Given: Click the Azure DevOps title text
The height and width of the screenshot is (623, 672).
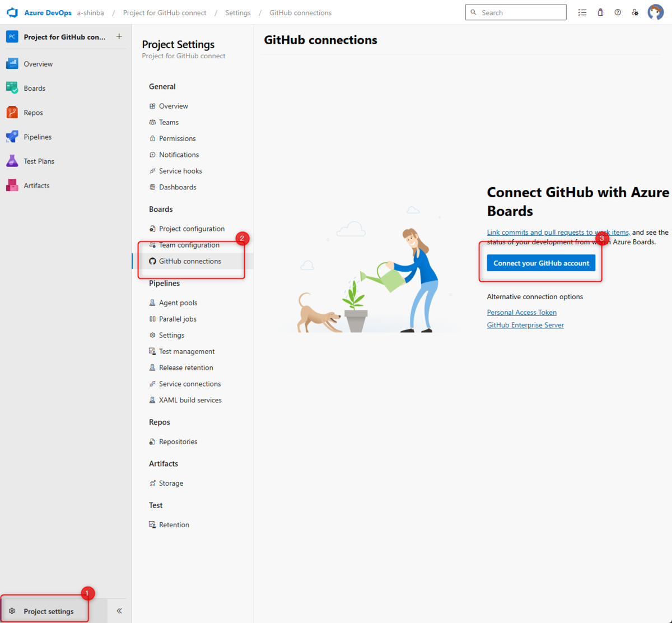Looking at the screenshot, I should pyautogui.click(x=48, y=12).
